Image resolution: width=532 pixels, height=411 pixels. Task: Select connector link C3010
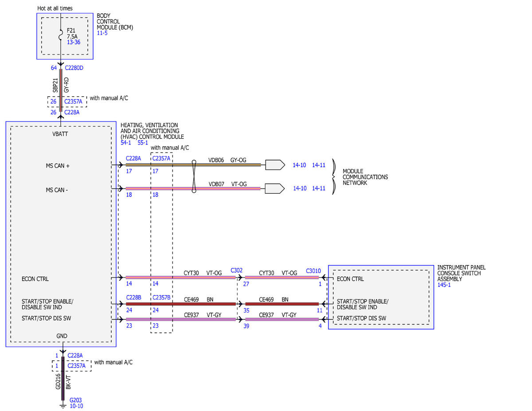point(313,270)
